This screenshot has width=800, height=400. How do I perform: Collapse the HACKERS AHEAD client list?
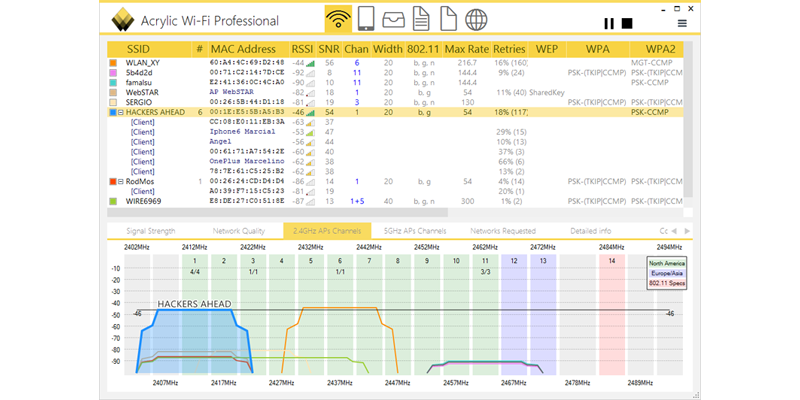coord(121,113)
